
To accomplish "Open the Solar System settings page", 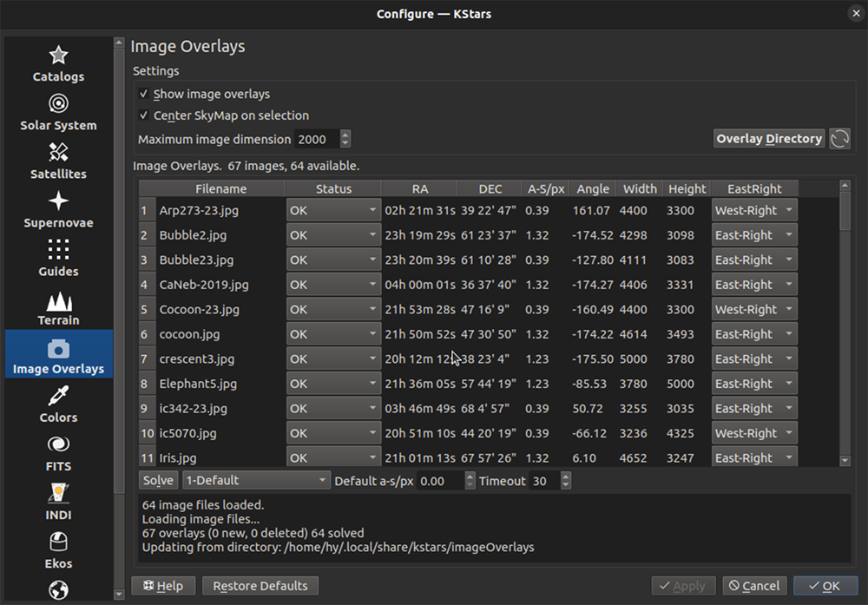I will click(x=58, y=114).
